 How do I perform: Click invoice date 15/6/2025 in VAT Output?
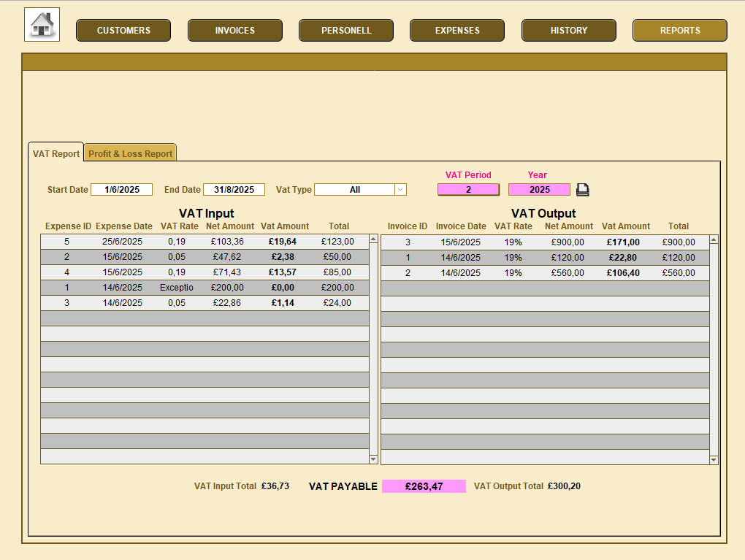click(x=460, y=242)
